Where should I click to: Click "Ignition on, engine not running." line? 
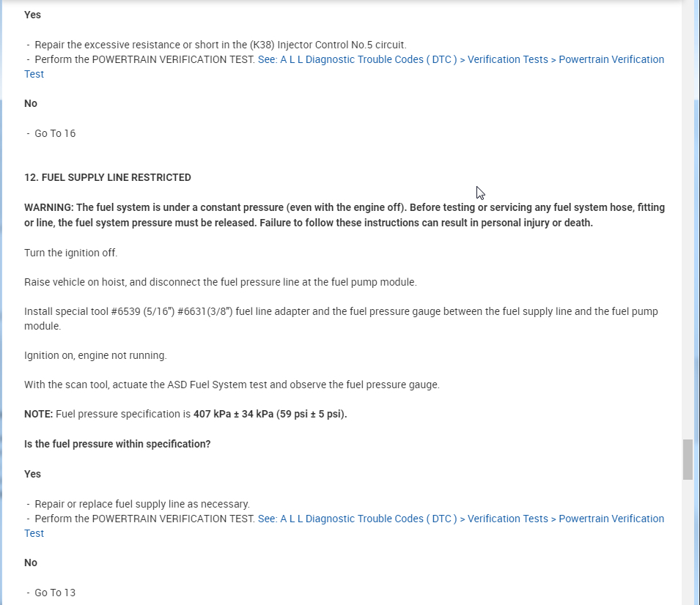pos(95,355)
